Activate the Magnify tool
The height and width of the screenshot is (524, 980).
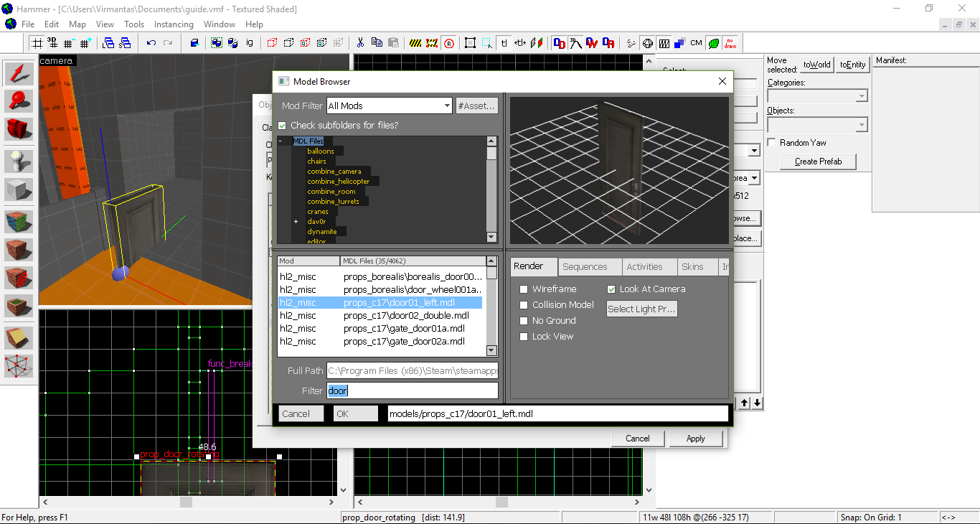point(19,101)
